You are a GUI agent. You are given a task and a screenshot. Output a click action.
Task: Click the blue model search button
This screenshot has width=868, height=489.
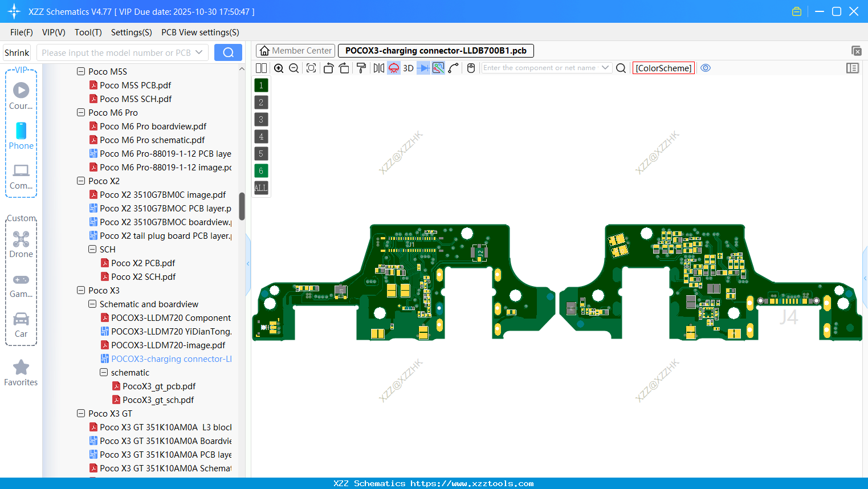tap(228, 52)
